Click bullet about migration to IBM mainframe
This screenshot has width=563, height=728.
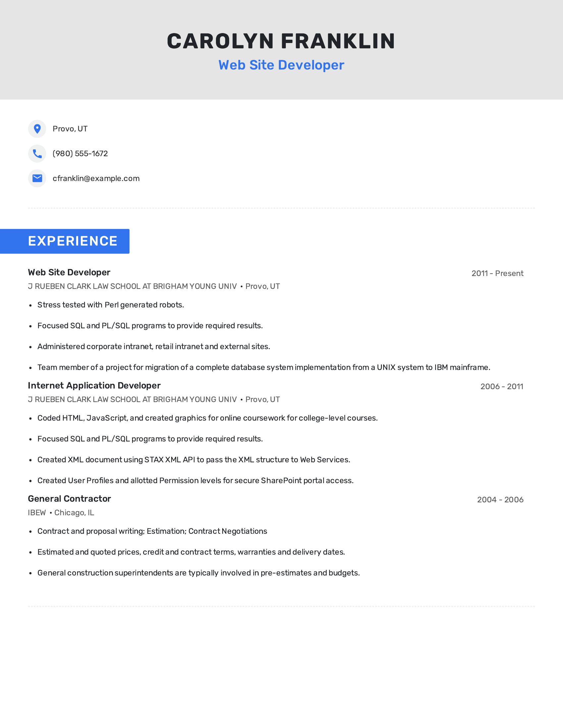tap(264, 367)
